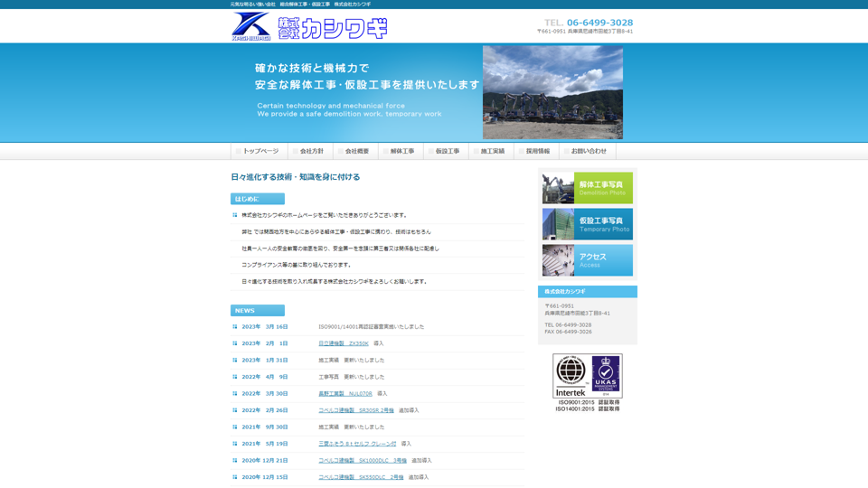Click the Kashiwagi company logo
This screenshot has width=868, height=488.
309,27
